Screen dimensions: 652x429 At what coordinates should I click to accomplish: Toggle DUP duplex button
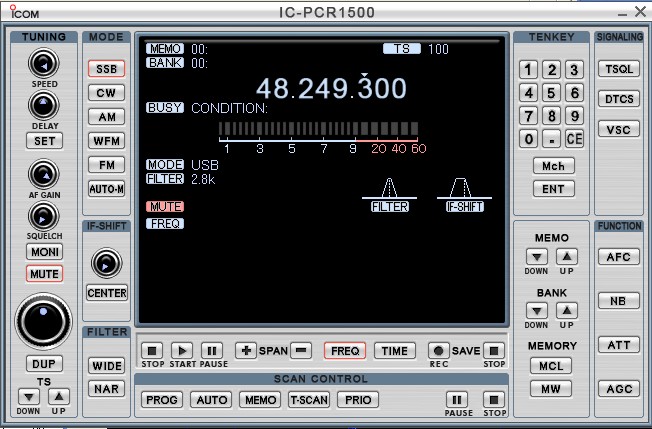tap(44, 364)
